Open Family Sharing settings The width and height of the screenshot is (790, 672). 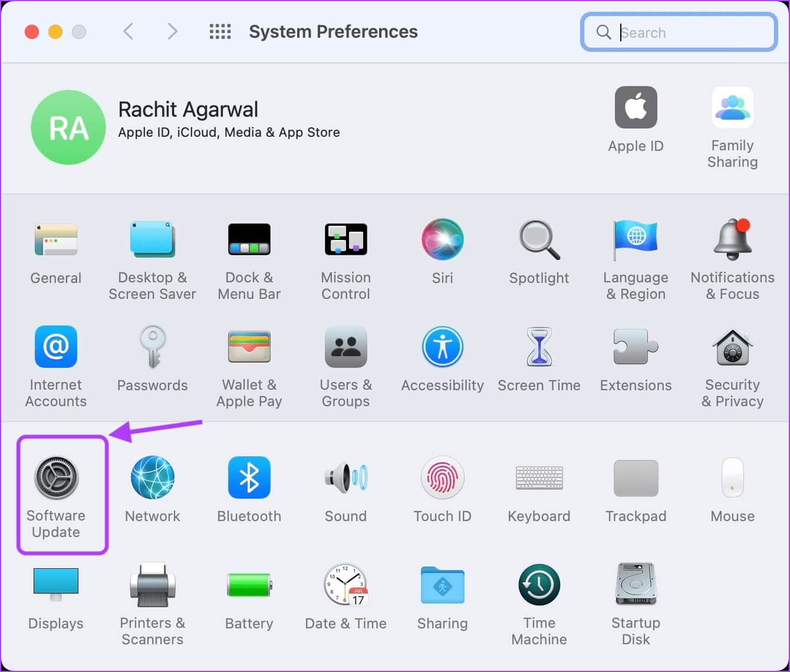coord(732,108)
